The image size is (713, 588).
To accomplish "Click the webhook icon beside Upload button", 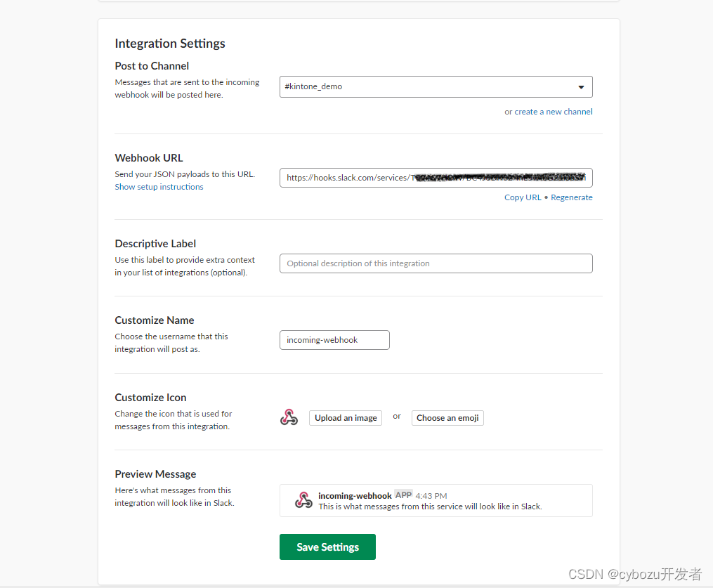I will coord(289,417).
